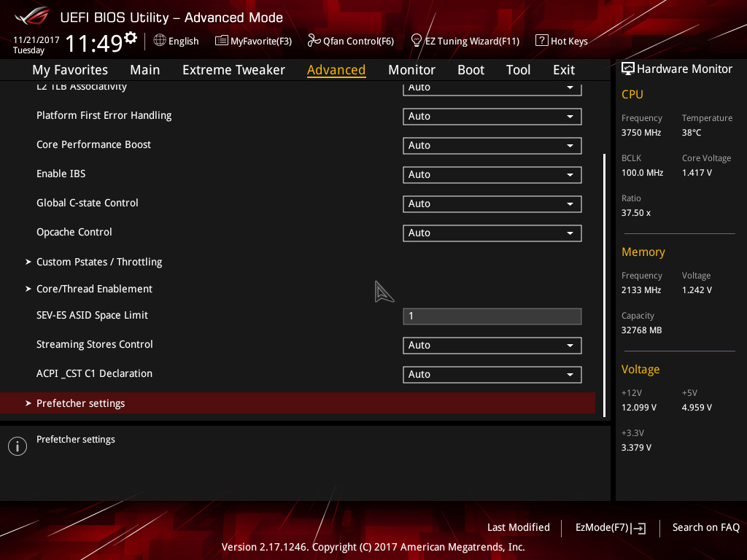Click the Ratio 37.50 x value
Viewport: 747px width, 560px height.
(x=636, y=213)
